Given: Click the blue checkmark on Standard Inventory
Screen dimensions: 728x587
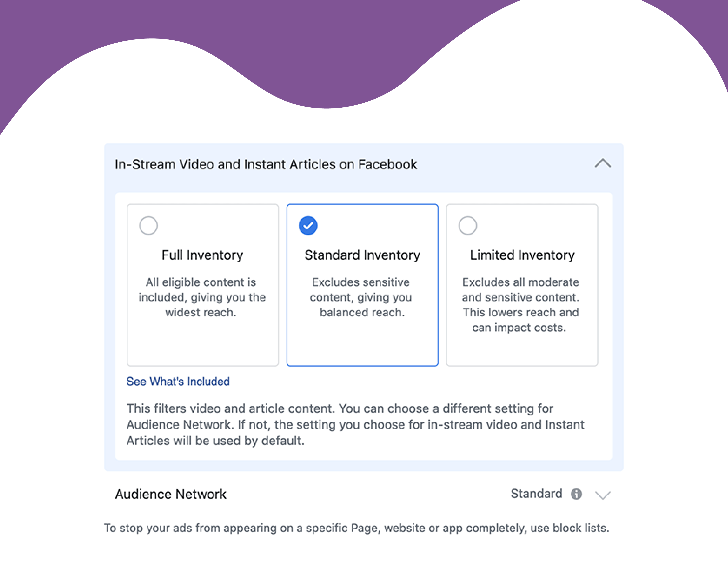Looking at the screenshot, I should click(x=308, y=225).
